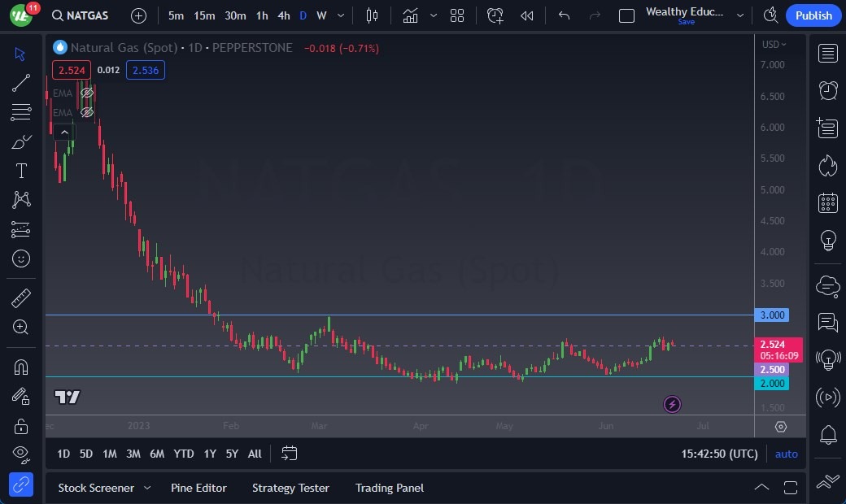This screenshot has width=846, height=504.
Task: Open the quick search icon
Action: 770,15
